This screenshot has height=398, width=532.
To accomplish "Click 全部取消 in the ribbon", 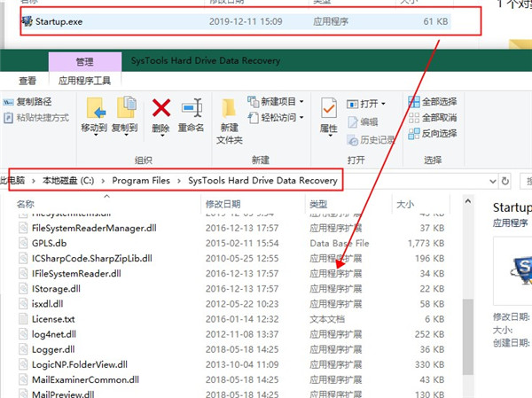I will 433,118.
